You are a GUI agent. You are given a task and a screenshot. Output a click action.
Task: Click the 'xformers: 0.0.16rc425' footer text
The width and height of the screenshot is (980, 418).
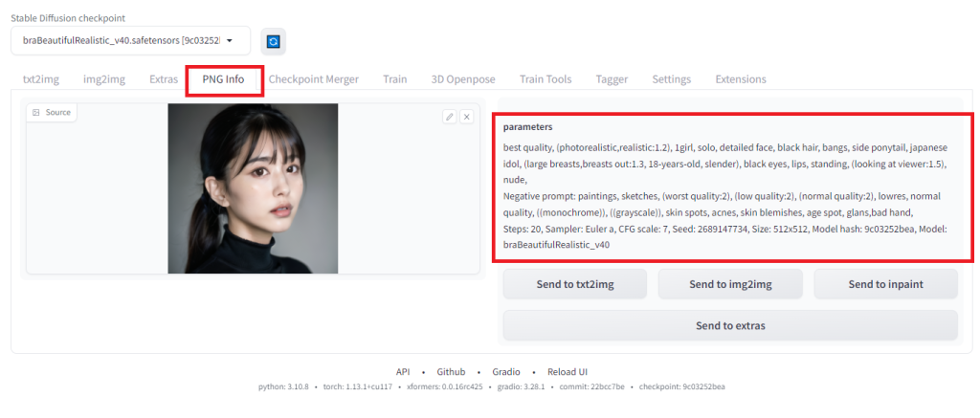tap(444, 386)
